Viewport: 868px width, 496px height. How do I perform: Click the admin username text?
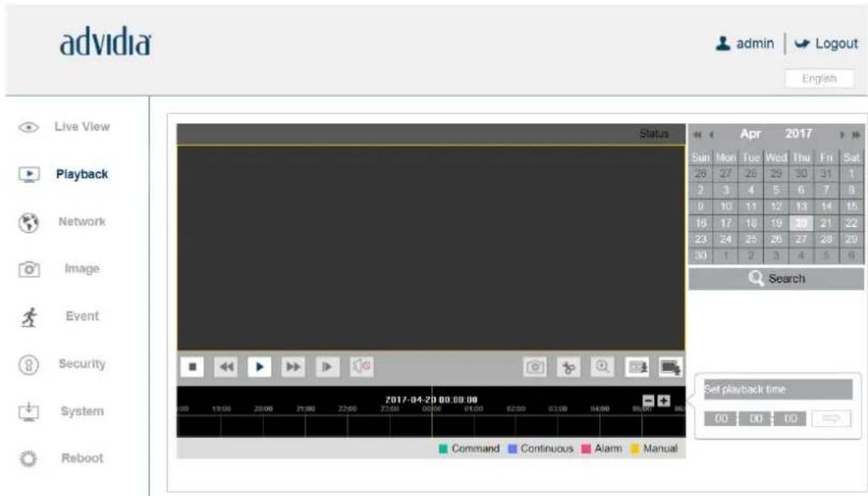click(x=755, y=44)
